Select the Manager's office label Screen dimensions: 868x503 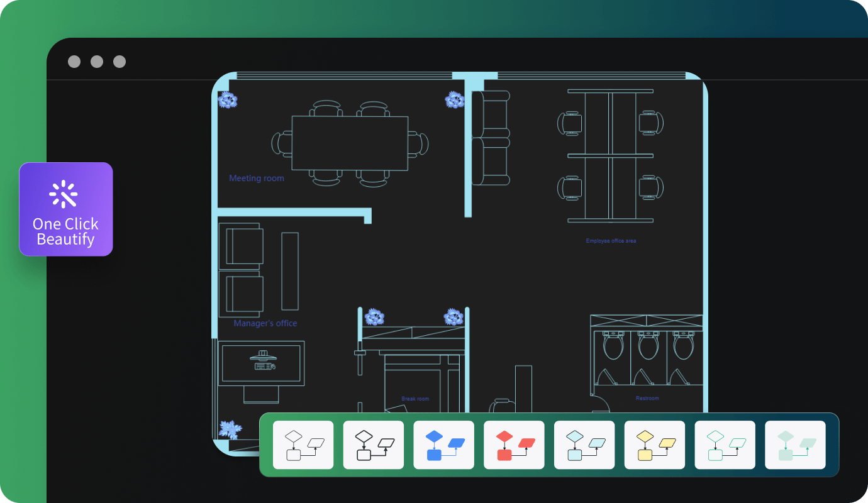pos(265,323)
